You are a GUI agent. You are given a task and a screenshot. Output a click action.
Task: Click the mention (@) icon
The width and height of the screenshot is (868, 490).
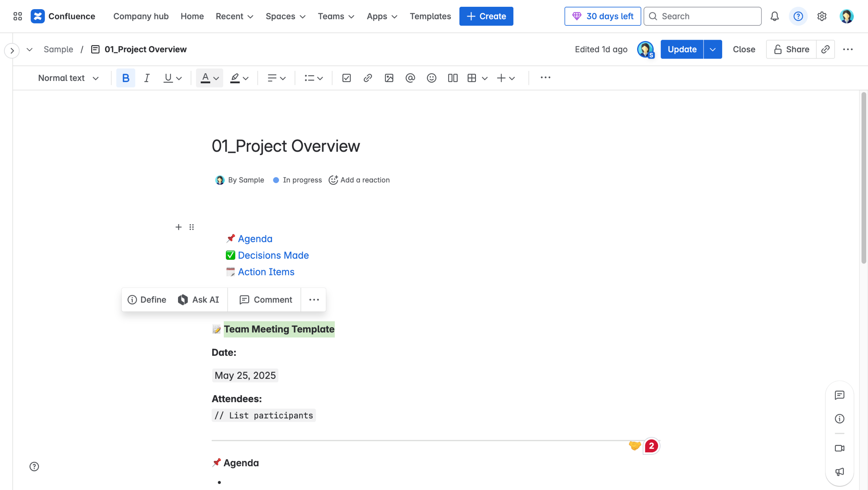410,78
